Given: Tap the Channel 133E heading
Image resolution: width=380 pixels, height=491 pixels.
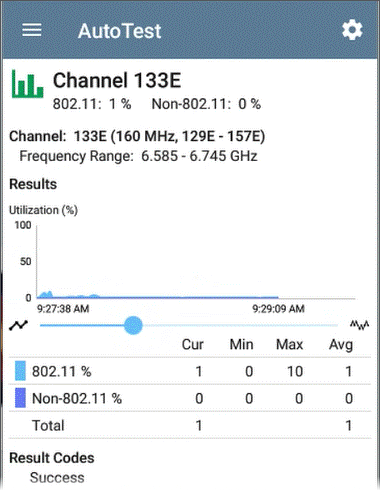Looking at the screenshot, I should click(x=117, y=80).
